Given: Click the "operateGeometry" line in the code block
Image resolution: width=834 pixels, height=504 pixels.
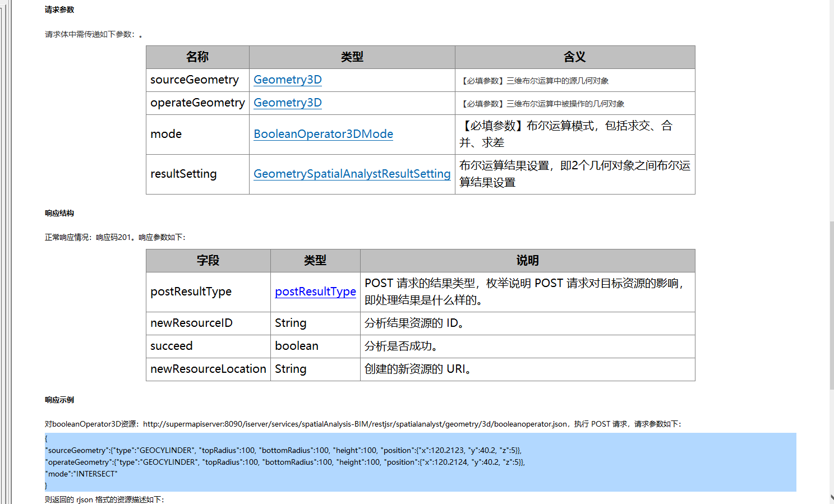Looking at the screenshot, I should pyautogui.click(x=285, y=462).
